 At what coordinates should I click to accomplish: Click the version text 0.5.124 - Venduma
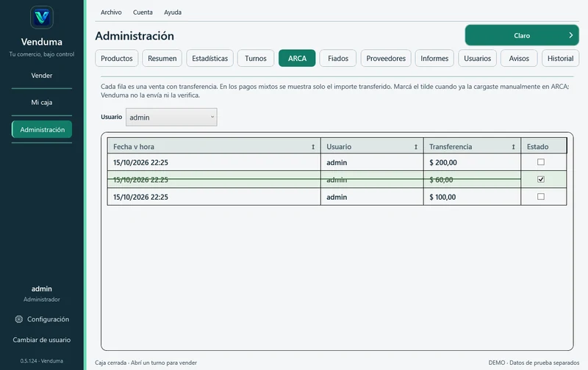(42, 361)
